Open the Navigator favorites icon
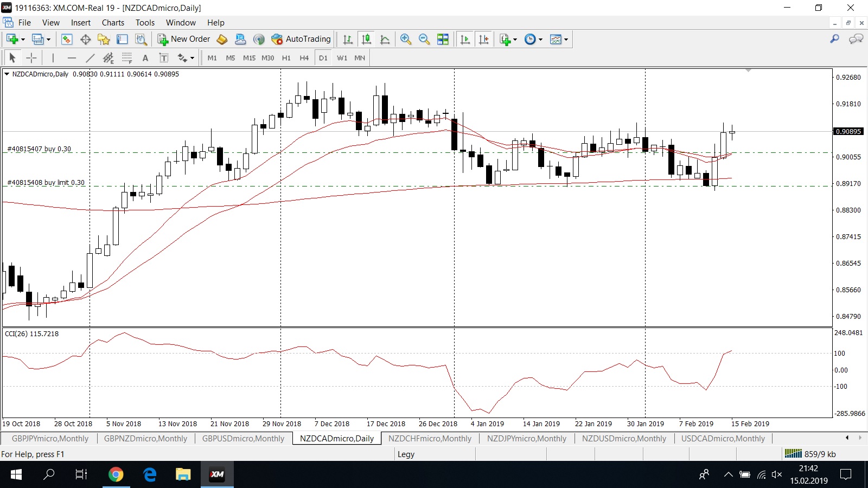The image size is (868, 488). pyautogui.click(x=104, y=39)
